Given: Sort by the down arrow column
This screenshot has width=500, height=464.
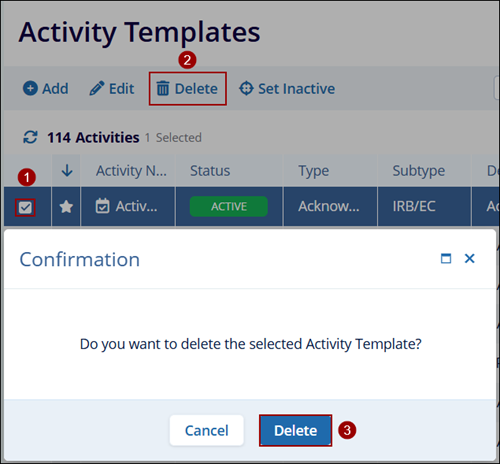Looking at the screenshot, I should (x=67, y=170).
